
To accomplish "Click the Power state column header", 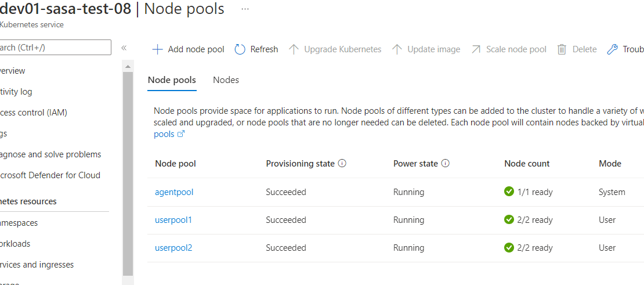I will [x=415, y=164].
